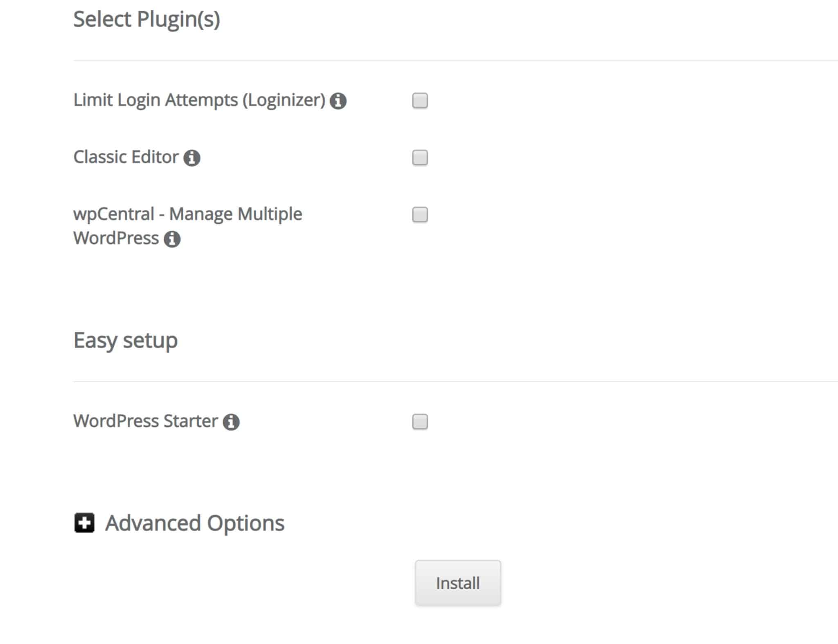This screenshot has height=644, width=838.
Task: Open info tooltip icon for WordPress Starter
Action: (x=231, y=422)
